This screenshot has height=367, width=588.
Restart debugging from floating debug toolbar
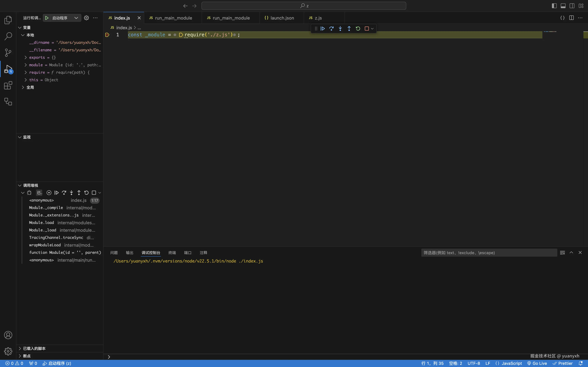[358, 29]
